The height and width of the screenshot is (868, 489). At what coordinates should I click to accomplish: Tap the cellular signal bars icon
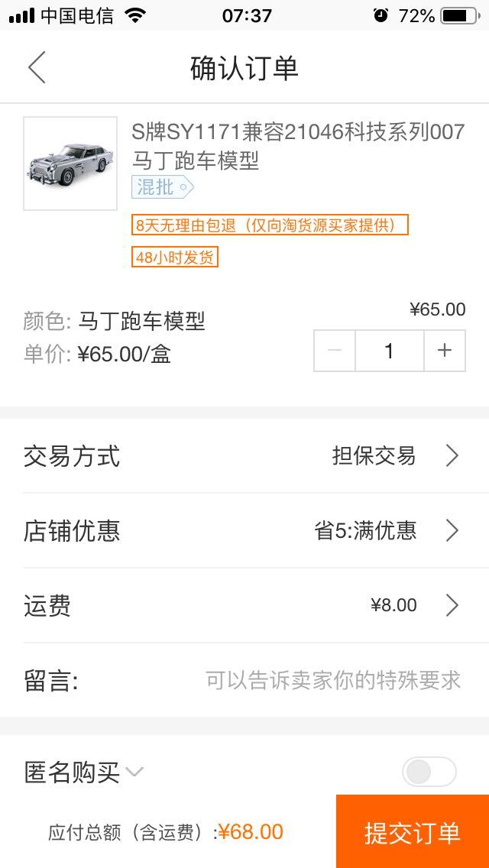[21, 16]
